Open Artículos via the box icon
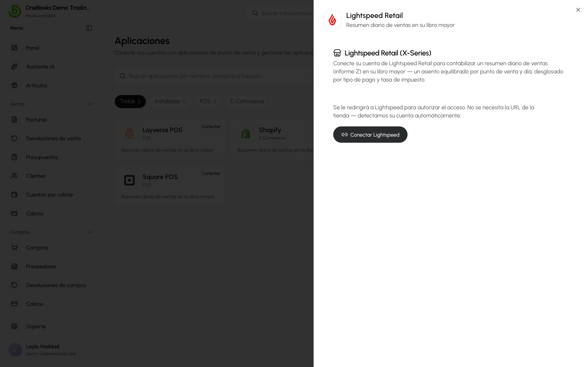588x367 pixels. [x=14, y=85]
